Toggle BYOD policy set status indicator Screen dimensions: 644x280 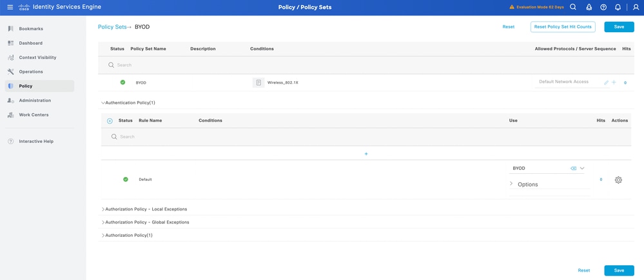[122, 82]
